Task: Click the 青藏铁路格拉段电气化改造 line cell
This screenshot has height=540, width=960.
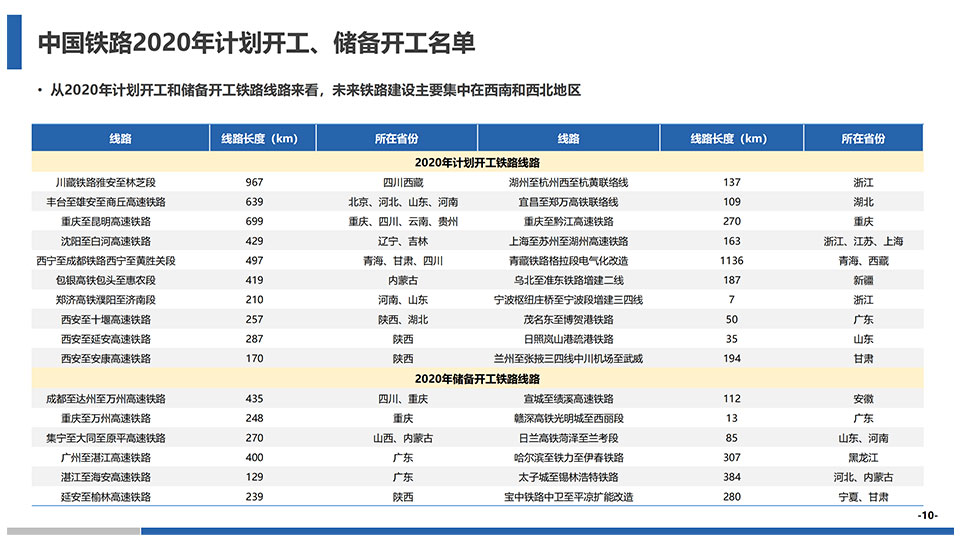Action: (568, 260)
